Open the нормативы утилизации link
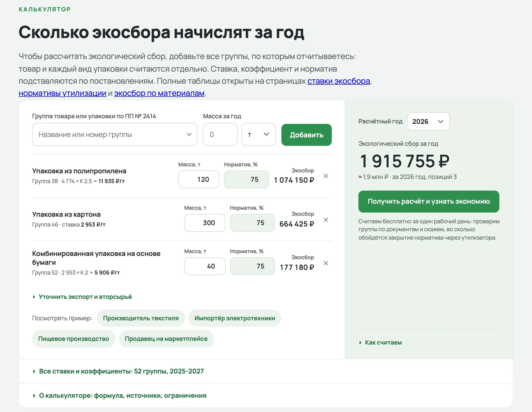Image resolution: width=532 pixels, height=412 pixels. point(63,93)
